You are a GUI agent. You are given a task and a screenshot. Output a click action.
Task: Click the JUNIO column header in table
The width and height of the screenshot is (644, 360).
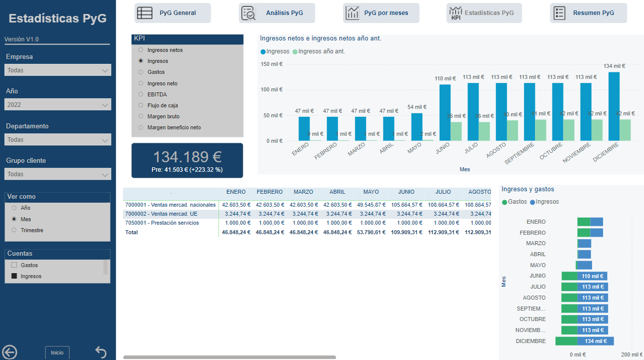406,192
